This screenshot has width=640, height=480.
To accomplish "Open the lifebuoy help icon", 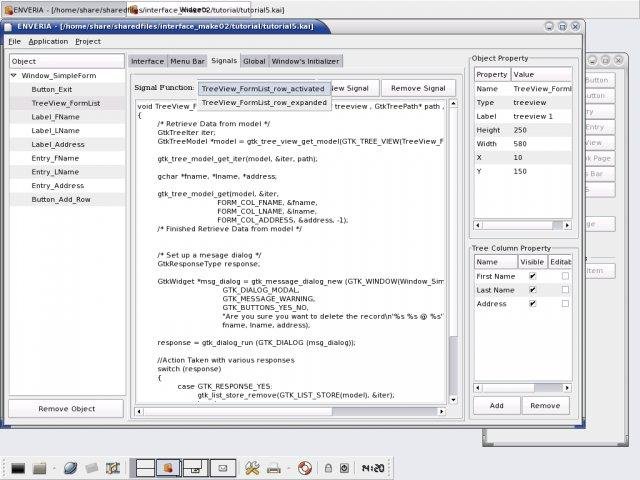I will click(x=304, y=467).
